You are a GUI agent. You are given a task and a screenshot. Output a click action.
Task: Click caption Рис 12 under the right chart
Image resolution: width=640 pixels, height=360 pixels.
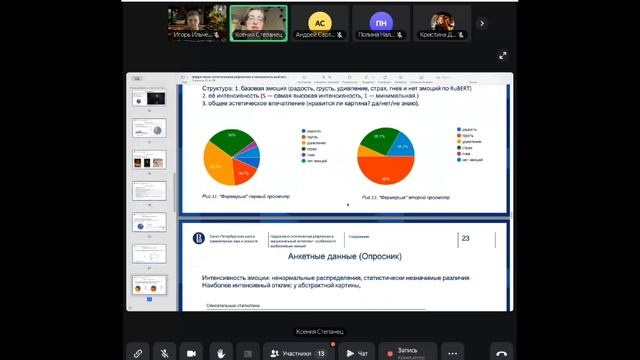tap(405, 197)
